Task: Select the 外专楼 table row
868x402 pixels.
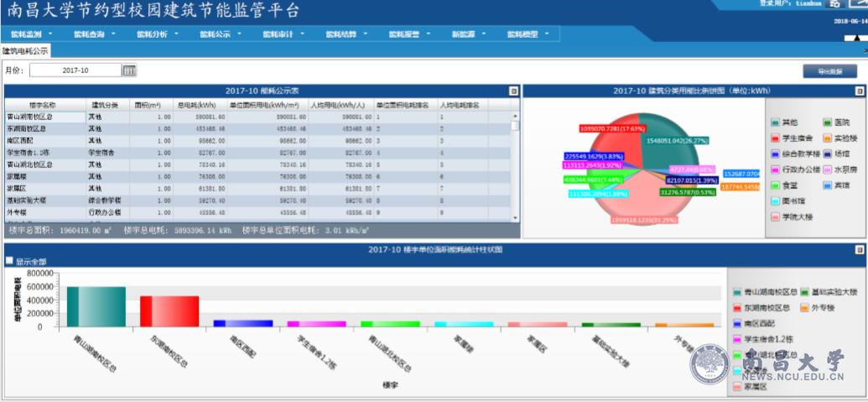Action: [258, 212]
